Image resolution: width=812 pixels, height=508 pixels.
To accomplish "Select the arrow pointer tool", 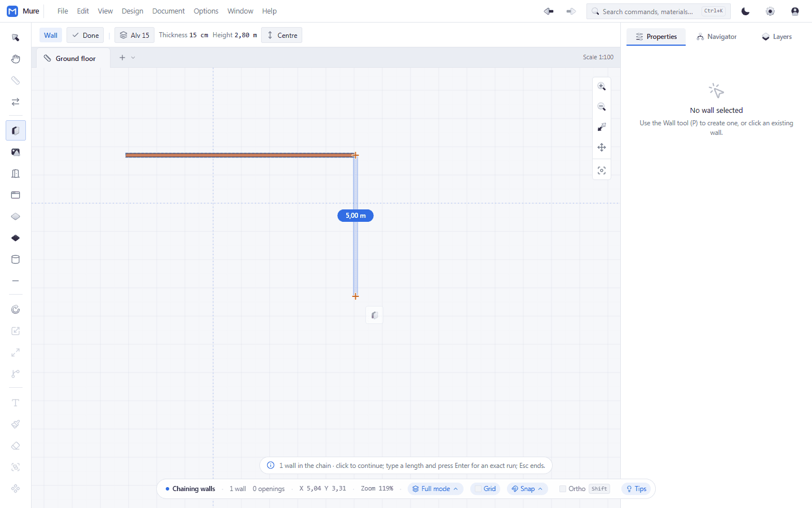I will (x=16, y=38).
